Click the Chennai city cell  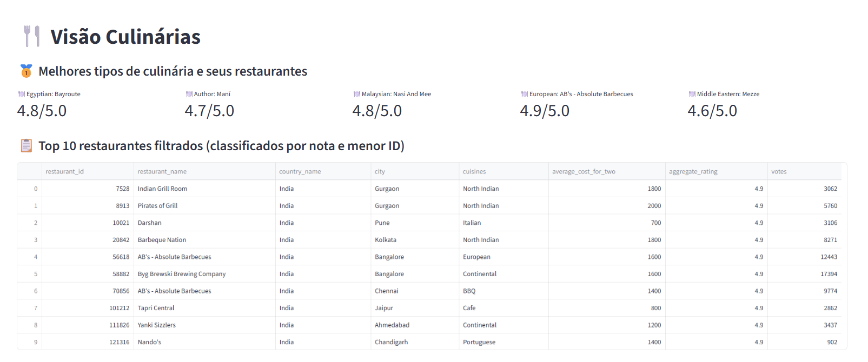(x=415, y=291)
